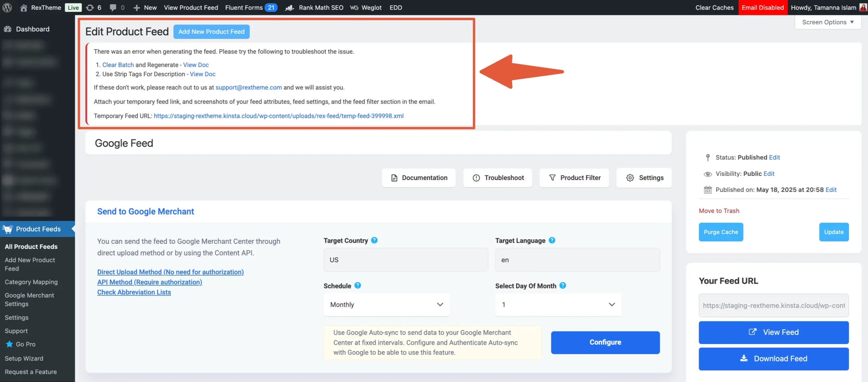Screen dimensions: 868x382
Task: Open Google Merchant Settings submenu
Action: (x=29, y=300)
